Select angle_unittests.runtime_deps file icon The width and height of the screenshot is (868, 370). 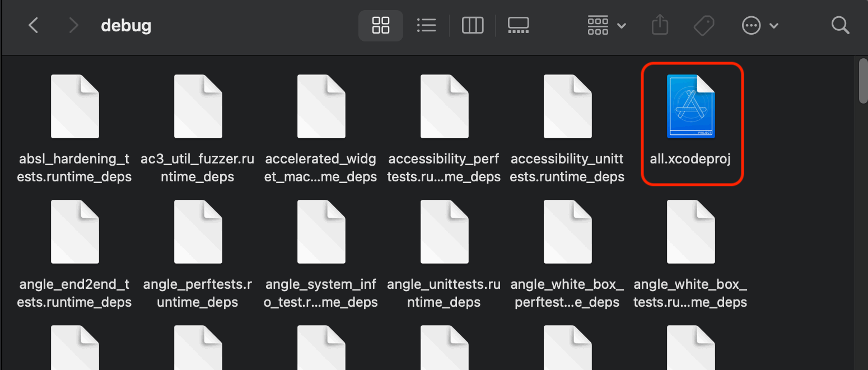(445, 232)
